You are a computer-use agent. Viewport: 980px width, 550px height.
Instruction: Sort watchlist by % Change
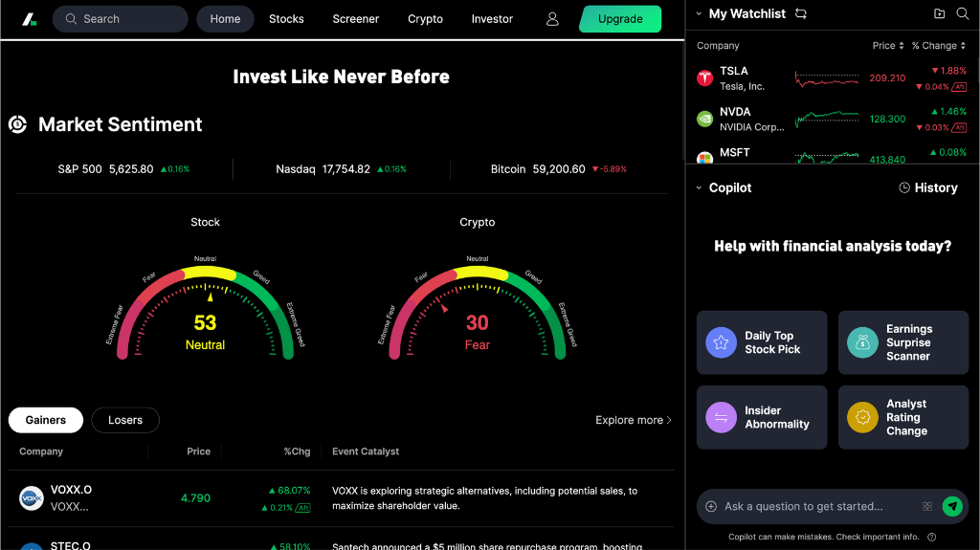938,46
